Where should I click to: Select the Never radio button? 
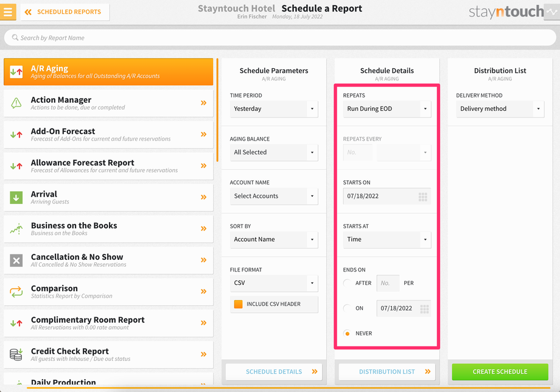(x=347, y=334)
